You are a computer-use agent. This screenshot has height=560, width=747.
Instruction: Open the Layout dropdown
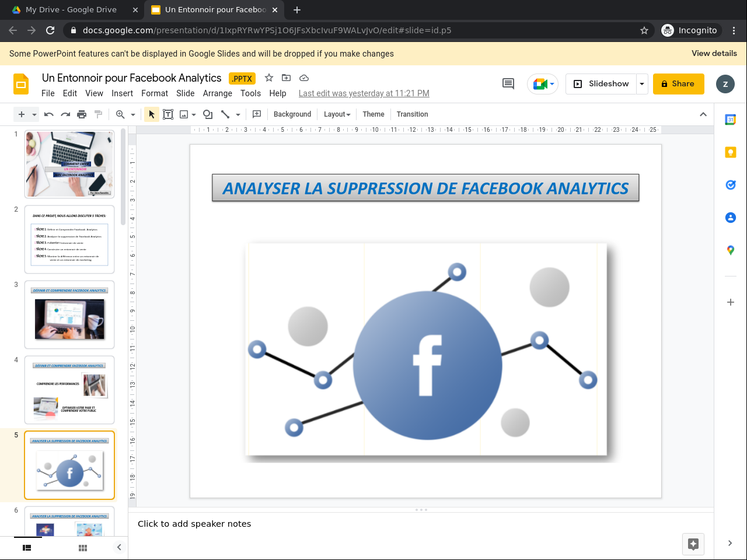(337, 114)
